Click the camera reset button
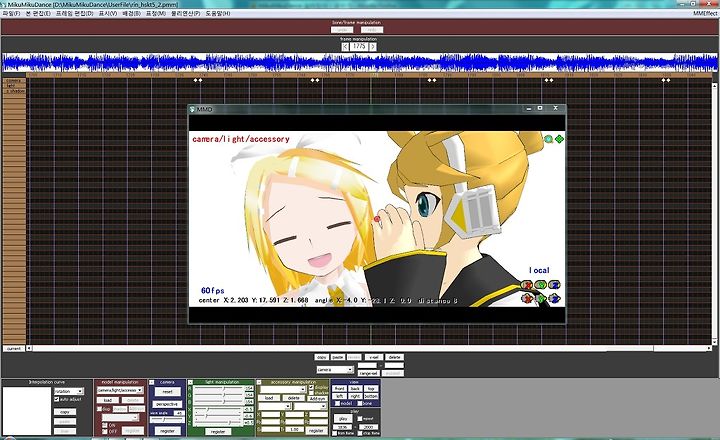The width and height of the screenshot is (720, 440). coord(167,392)
